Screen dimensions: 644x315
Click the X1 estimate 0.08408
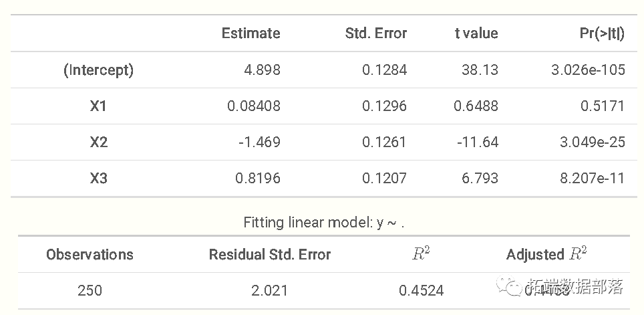(254, 106)
